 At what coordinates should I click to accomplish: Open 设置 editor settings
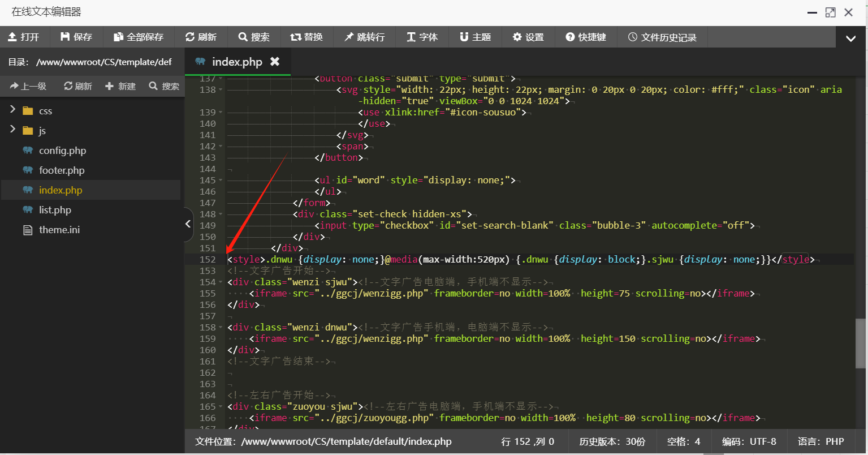(528, 37)
